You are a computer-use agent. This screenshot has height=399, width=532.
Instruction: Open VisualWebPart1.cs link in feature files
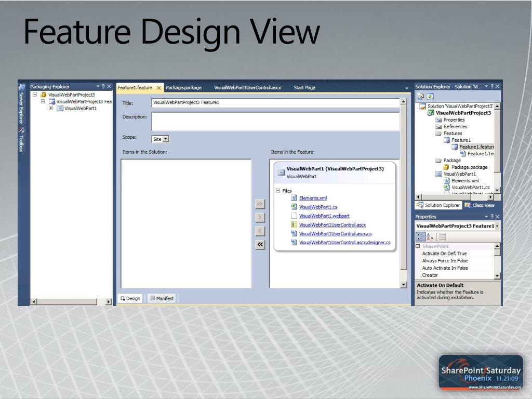(x=318, y=207)
